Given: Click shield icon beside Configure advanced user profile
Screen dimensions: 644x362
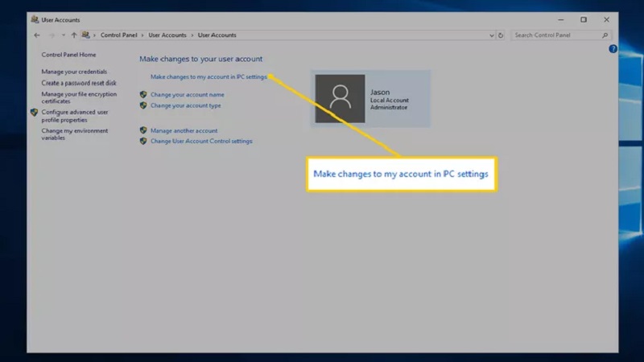Looking at the screenshot, I should [x=35, y=113].
